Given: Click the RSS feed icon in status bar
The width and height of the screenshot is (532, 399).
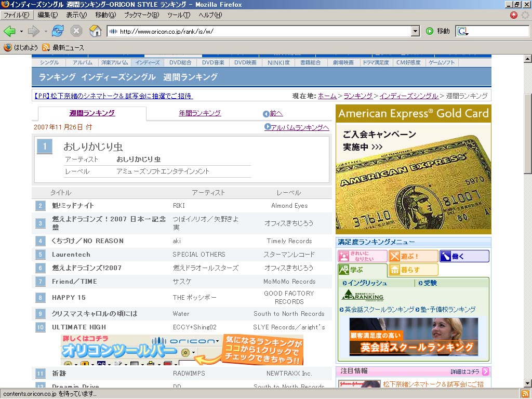Looking at the screenshot, I should click(x=524, y=394).
